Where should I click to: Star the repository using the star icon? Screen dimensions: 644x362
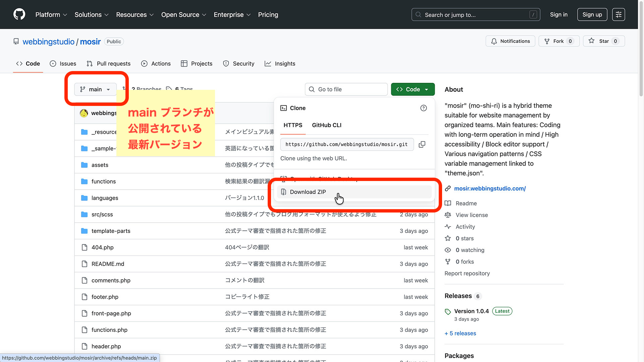pyautogui.click(x=592, y=41)
